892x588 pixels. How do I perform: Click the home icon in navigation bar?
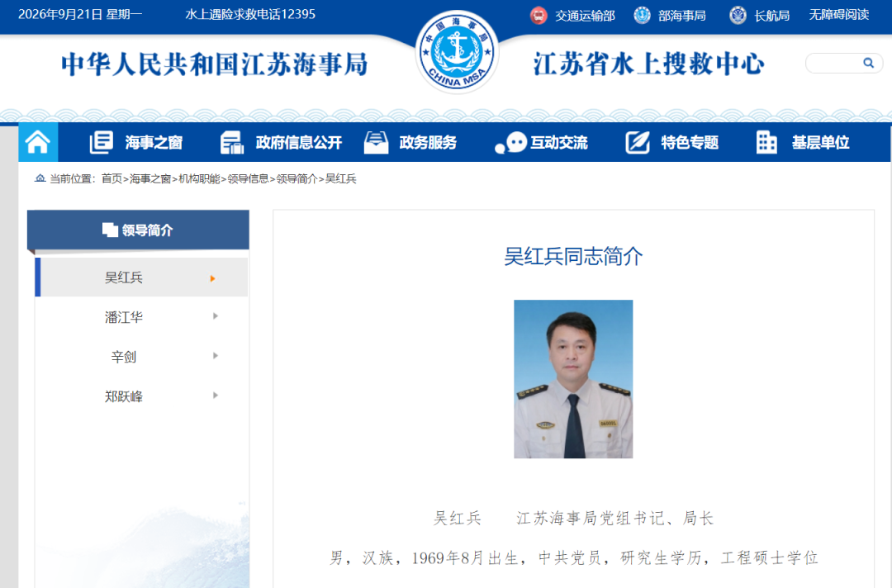[x=37, y=141]
